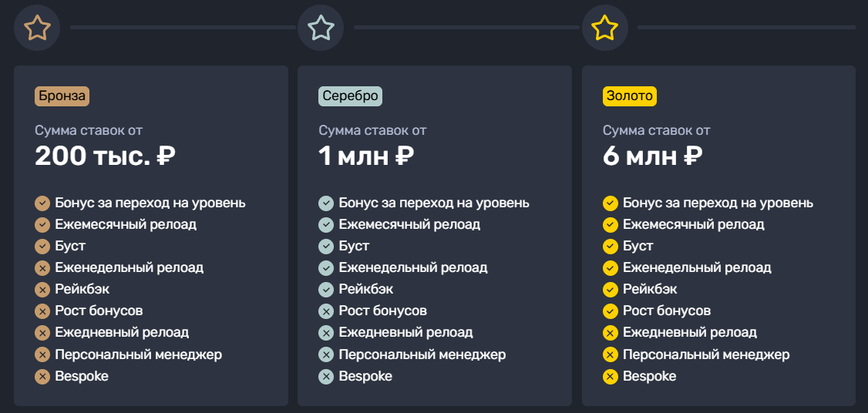
Task: Click progress line between silver and gold stars
Action: 466,27
